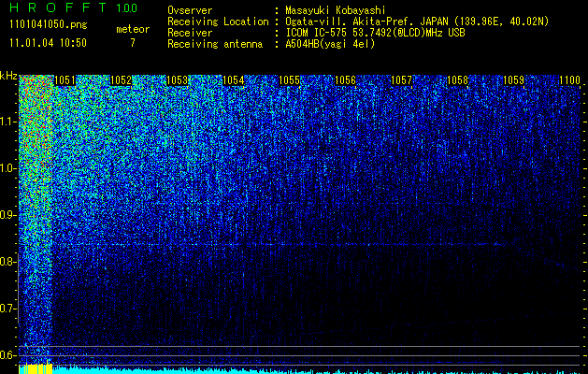Screen dimensions: 588x374
Task: Click the 1059 time marker
Action: tap(514, 80)
